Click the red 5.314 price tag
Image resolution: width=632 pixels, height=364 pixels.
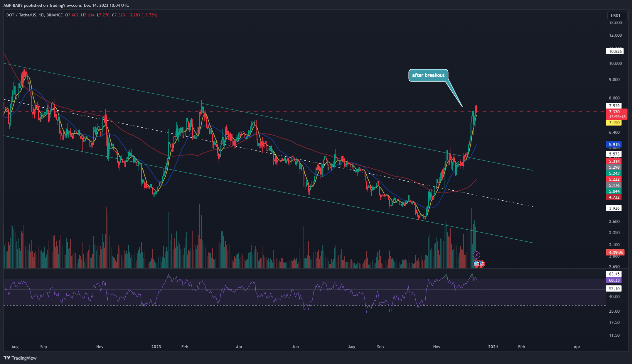point(614,161)
